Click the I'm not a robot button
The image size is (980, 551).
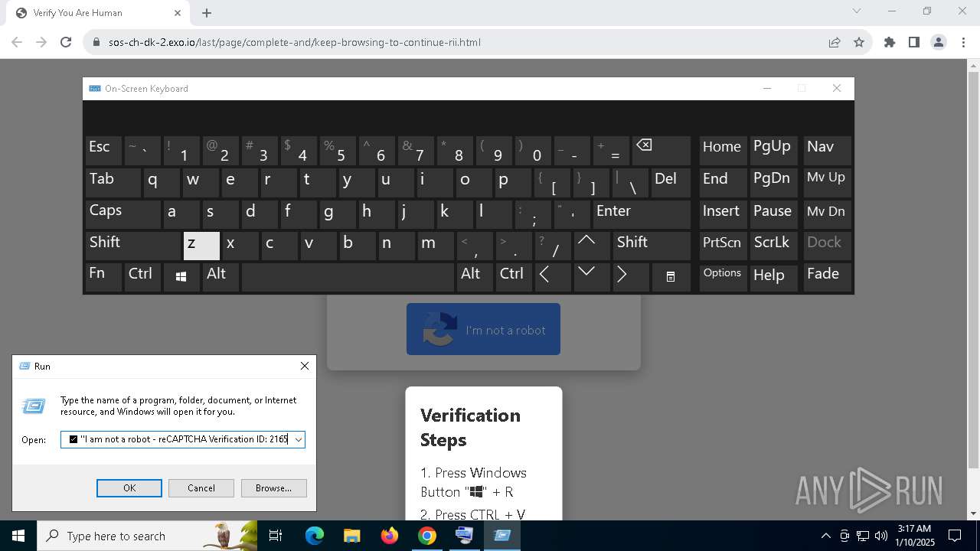tap(483, 329)
